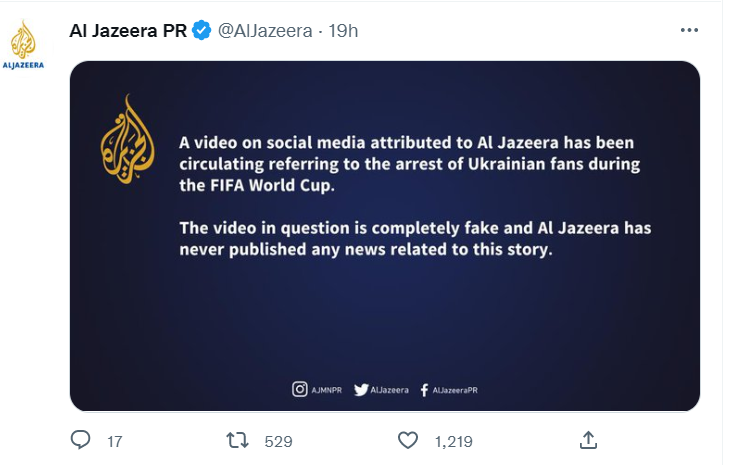The height and width of the screenshot is (465, 751).
Task: Click the reply speech bubble icon
Action: click(80, 440)
